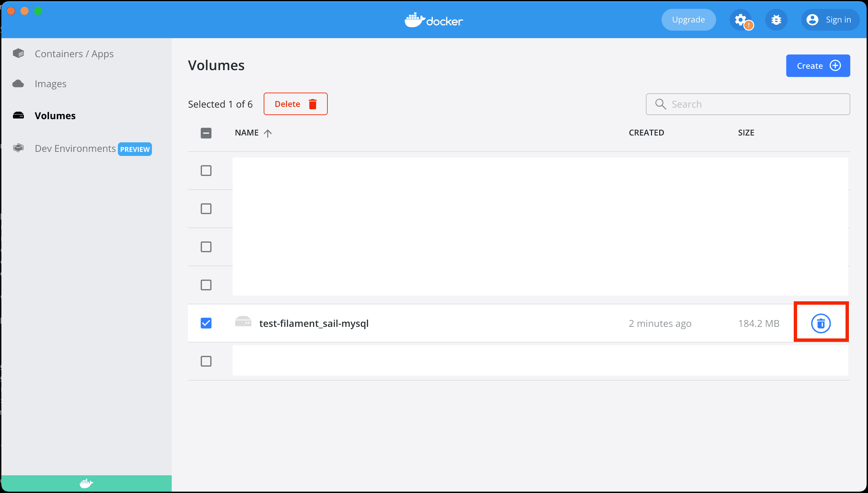Screen dimensions: 868x493
Task: Click the PREVIEW badge
Action: click(x=135, y=149)
